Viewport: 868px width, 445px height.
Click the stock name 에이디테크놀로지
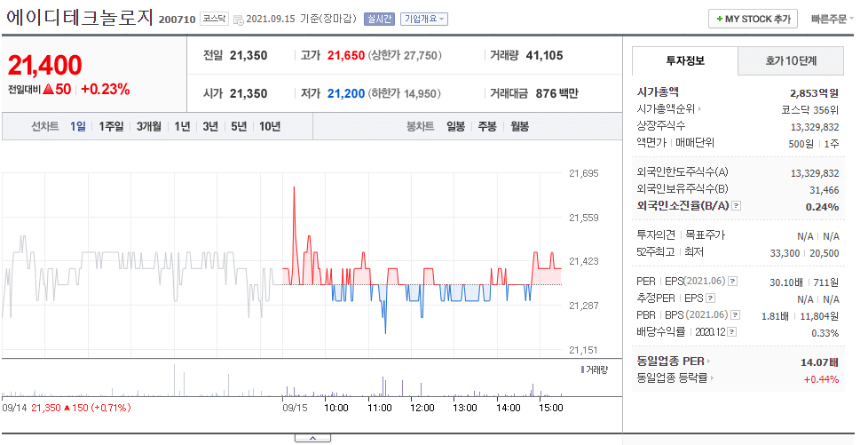click(79, 17)
